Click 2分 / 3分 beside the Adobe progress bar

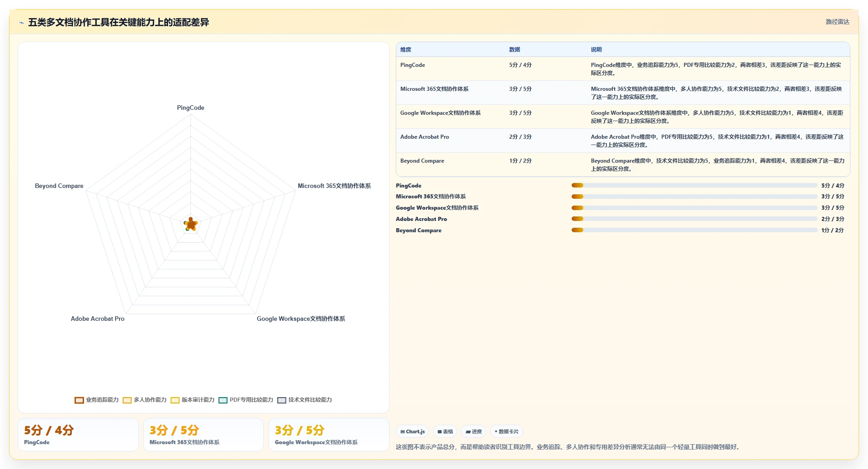click(833, 219)
